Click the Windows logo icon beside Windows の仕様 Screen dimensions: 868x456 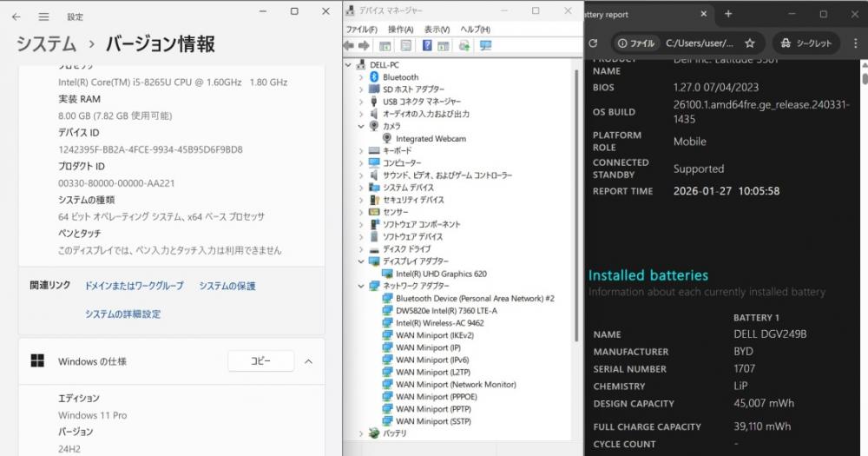click(37, 361)
